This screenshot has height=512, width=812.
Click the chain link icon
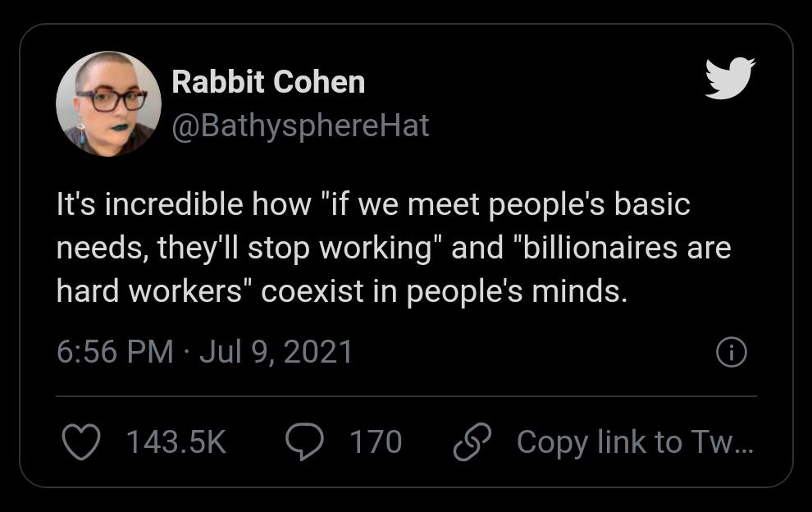[x=472, y=442]
